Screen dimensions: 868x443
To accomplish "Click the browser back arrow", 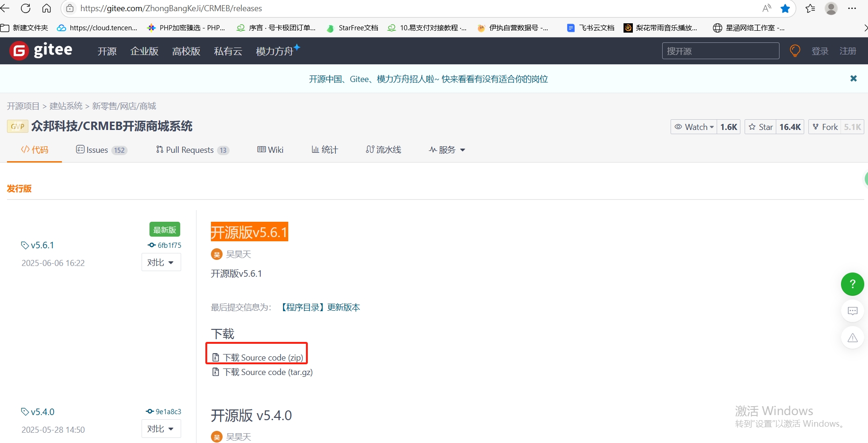I will click(x=5, y=8).
